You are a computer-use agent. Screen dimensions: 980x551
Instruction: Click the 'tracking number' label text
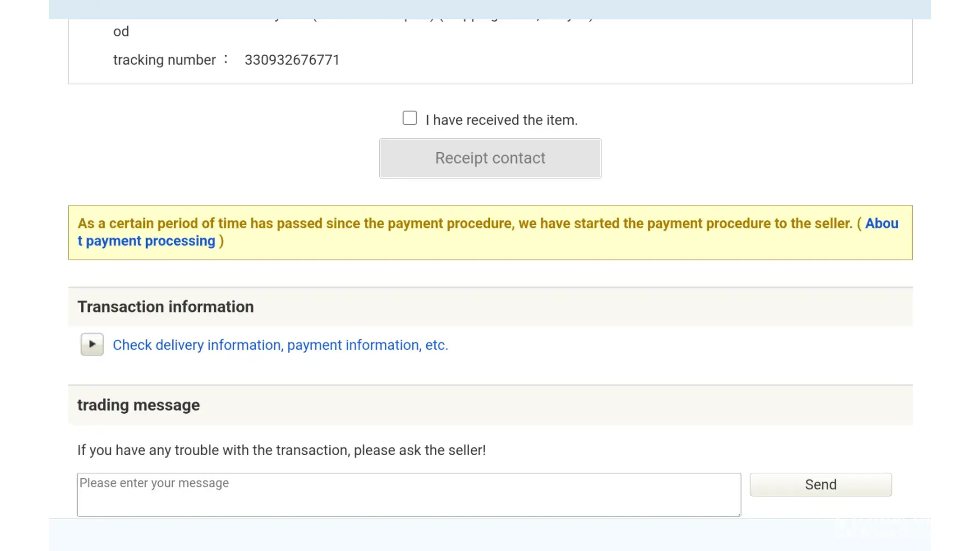click(164, 60)
